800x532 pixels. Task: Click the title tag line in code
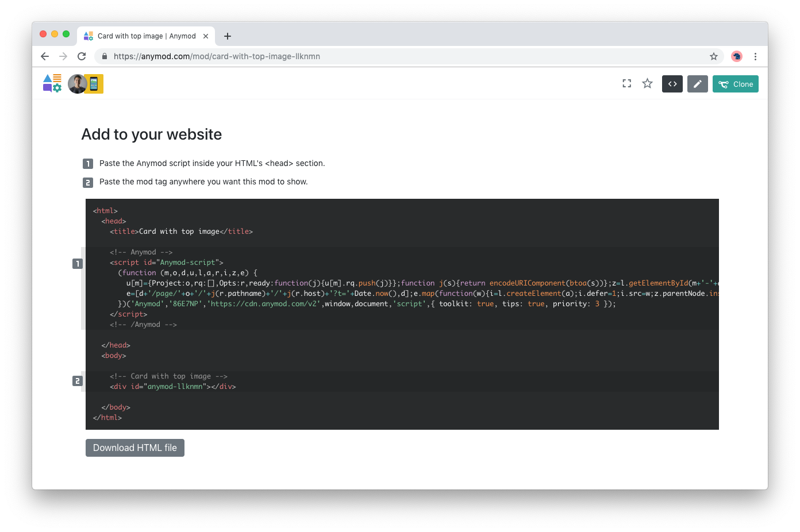pos(182,232)
